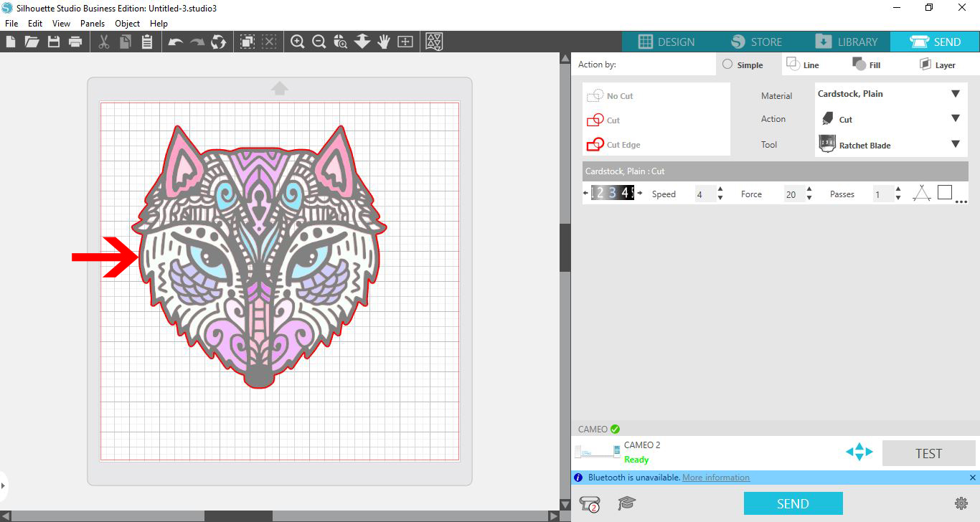Screen dimensions: 980x522
Task: Switch to the Fill action tab
Action: point(867,65)
